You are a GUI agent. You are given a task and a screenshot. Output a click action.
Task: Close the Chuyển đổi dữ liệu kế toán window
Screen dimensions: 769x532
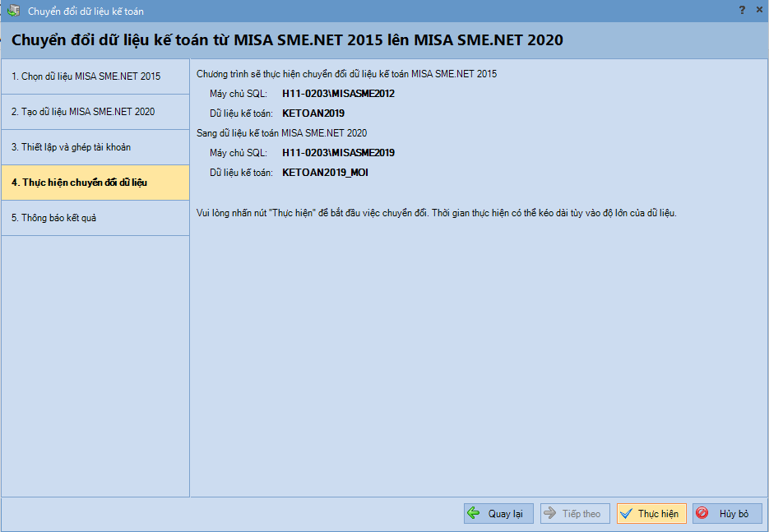click(x=758, y=10)
